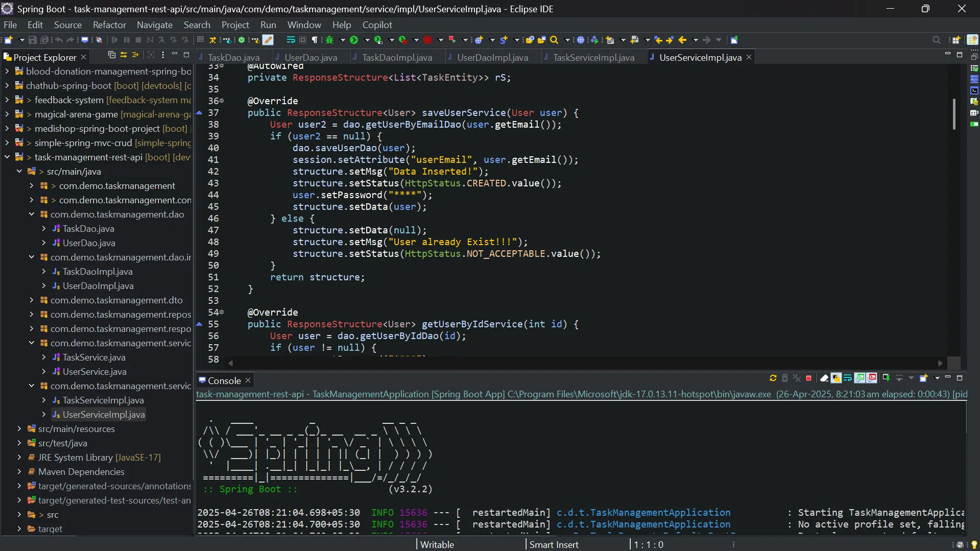Click the Spring Boot dashboard power icon
Image resolution: width=980 pixels, height=551 pixels.
242,40
